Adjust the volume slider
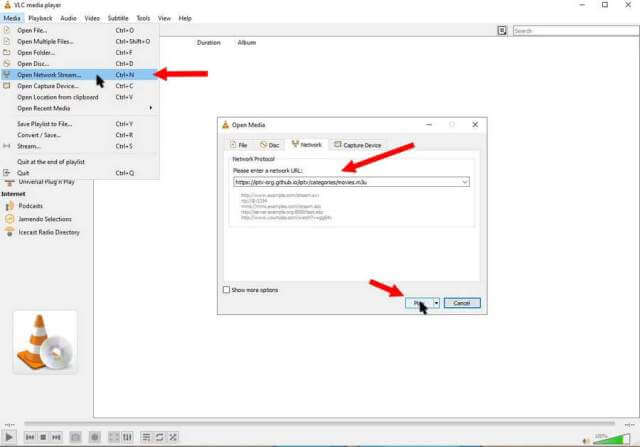Image resolution: width=640 pixels, height=447 pixels. click(611, 440)
